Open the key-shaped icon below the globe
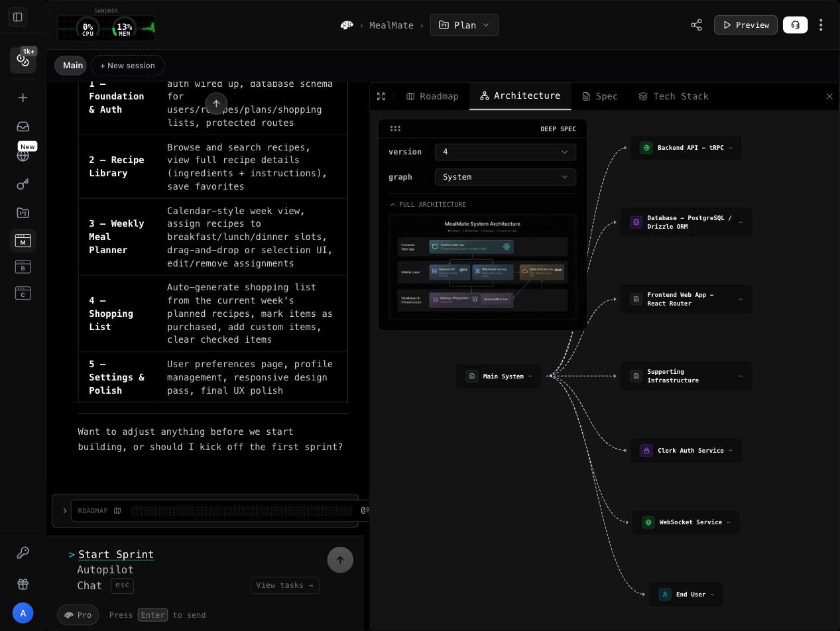The image size is (840, 631). tap(23, 184)
